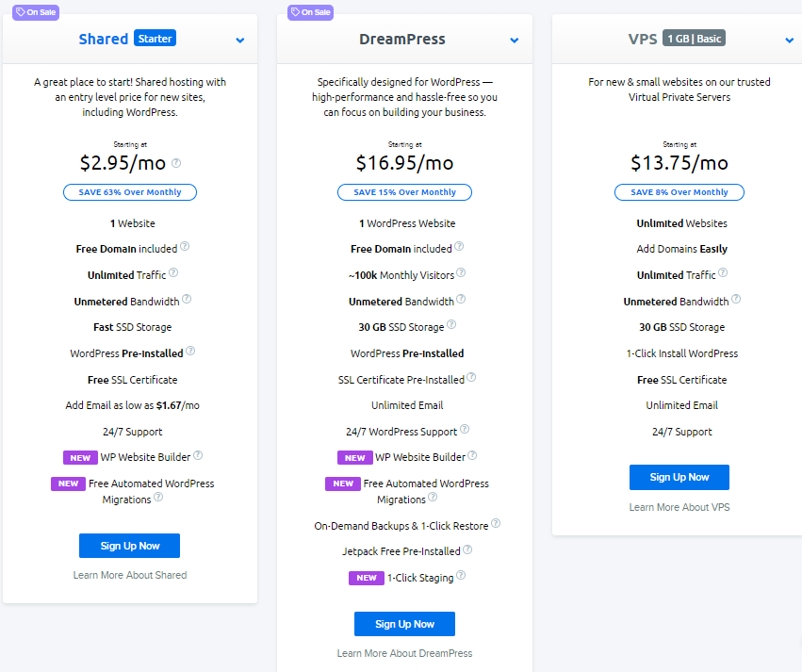This screenshot has height=672, width=802.
Task: Open help icon for Jetpack Free Pre-Installed
Action: click(467, 549)
